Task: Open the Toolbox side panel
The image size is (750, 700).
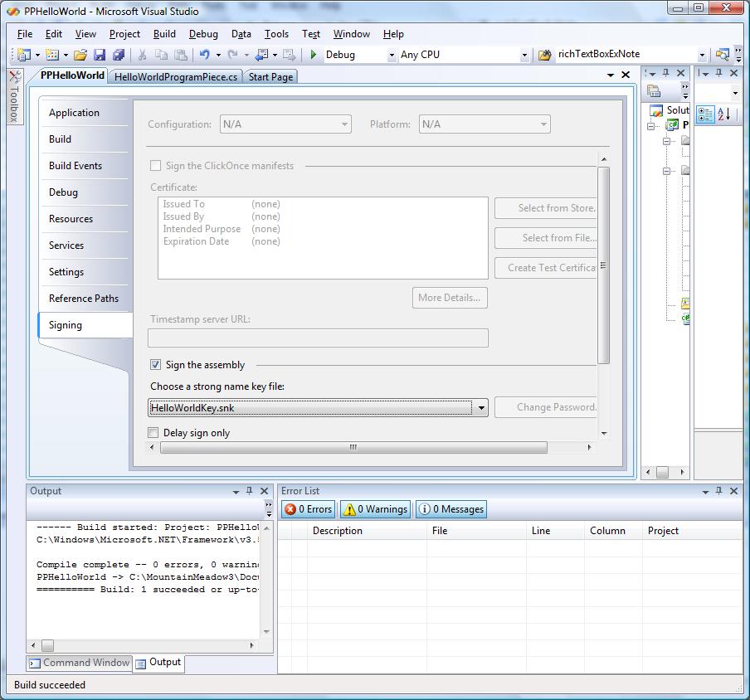Action: pyautogui.click(x=15, y=96)
